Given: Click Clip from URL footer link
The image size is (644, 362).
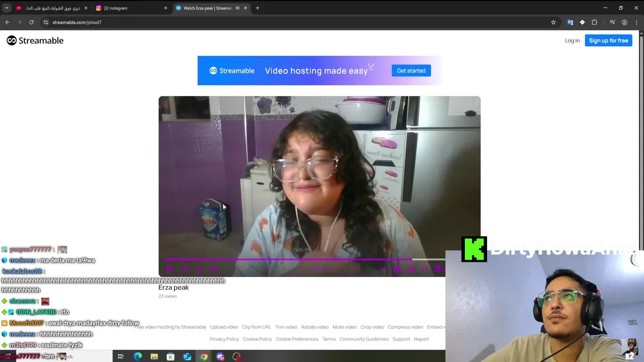Looking at the screenshot, I should pyautogui.click(x=257, y=327).
